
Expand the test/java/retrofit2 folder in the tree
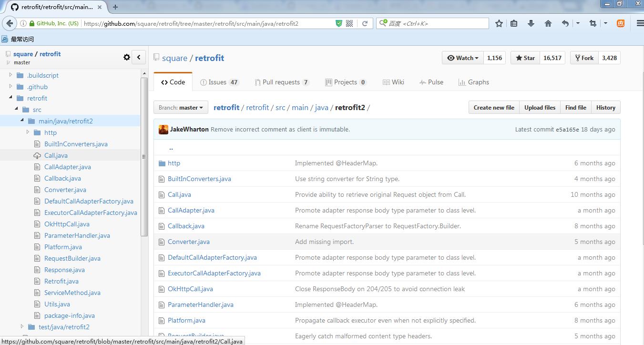point(22,326)
